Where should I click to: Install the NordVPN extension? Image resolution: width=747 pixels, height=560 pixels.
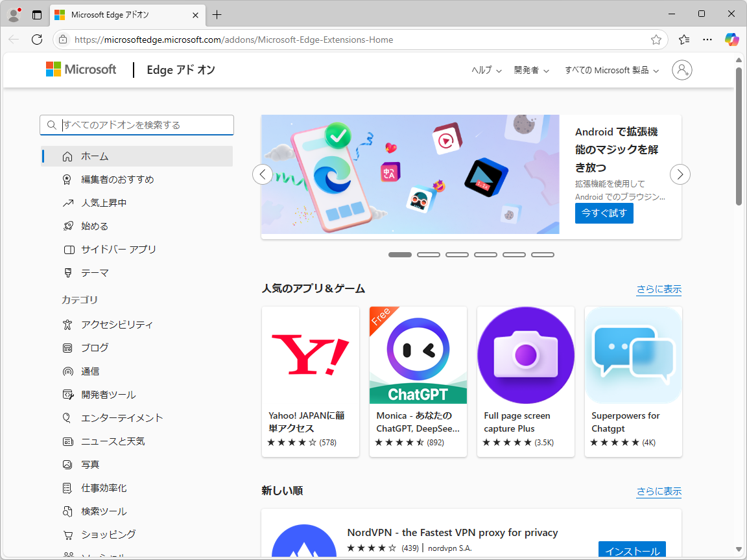click(x=632, y=549)
